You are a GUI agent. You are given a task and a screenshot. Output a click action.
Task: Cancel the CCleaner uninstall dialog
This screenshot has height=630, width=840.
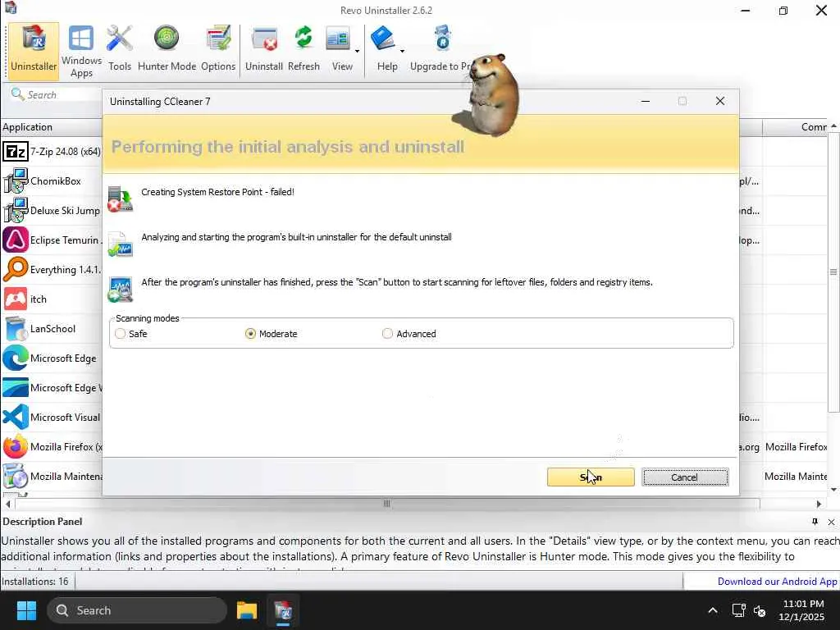click(x=685, y=477)
